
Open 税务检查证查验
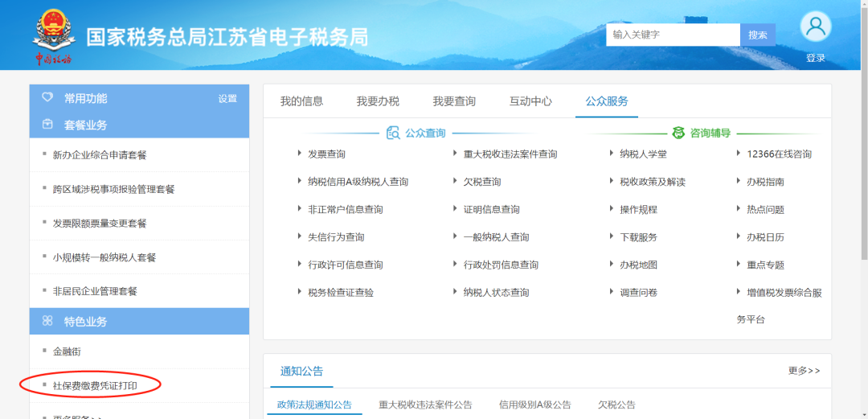point(341,293)
